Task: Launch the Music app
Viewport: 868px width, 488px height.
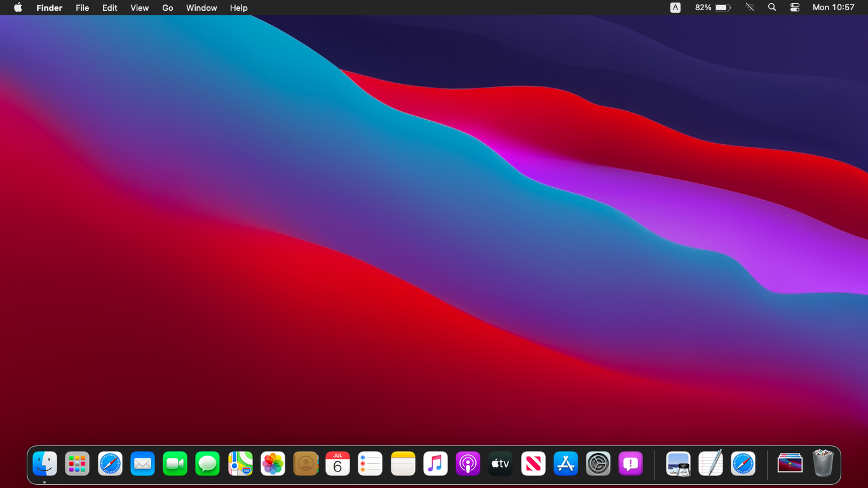Action: click(x=435, y=464)
